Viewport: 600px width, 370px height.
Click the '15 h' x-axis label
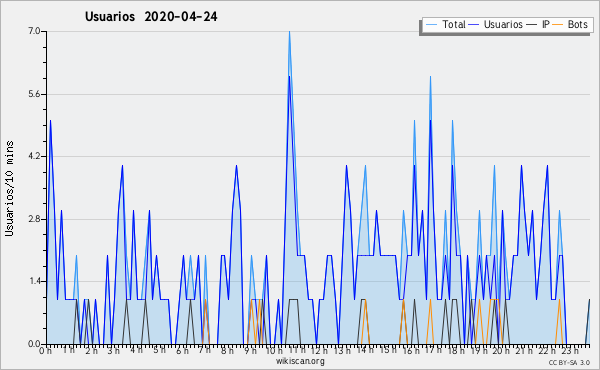point(388,350)
